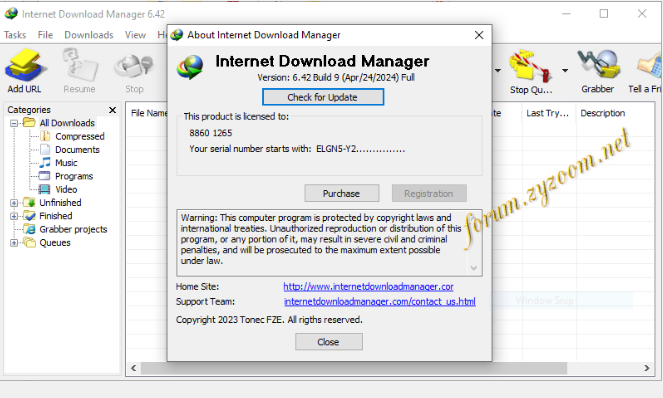Select the Grabber projects label
The height and width of the screenshot is (398, 663).
pyautogui.click(x=73, y=229)
